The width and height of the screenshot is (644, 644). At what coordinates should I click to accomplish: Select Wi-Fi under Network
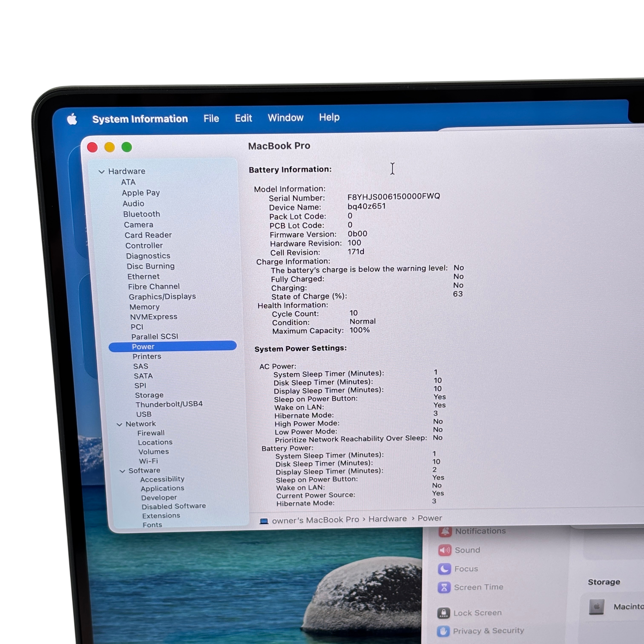(148, 461)
